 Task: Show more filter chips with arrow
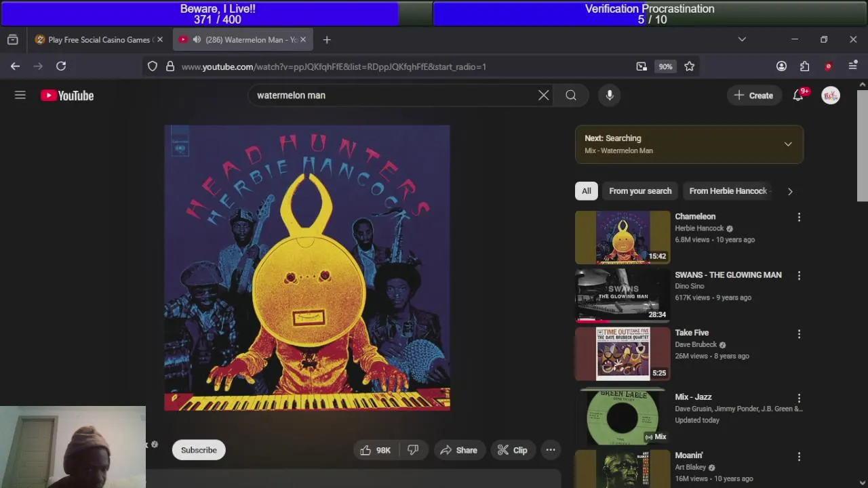click(790, 191)
